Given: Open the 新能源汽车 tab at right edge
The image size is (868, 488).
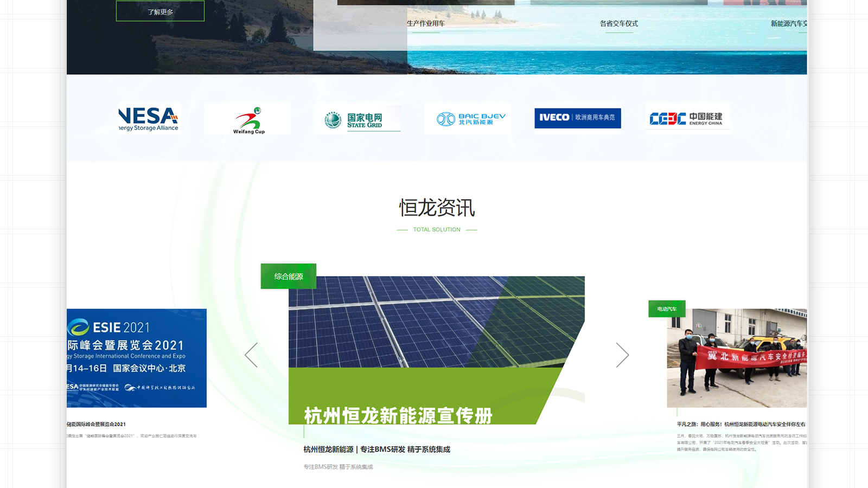Looking at the screenshot, I should pyautogui.click(x=789, y=23).
